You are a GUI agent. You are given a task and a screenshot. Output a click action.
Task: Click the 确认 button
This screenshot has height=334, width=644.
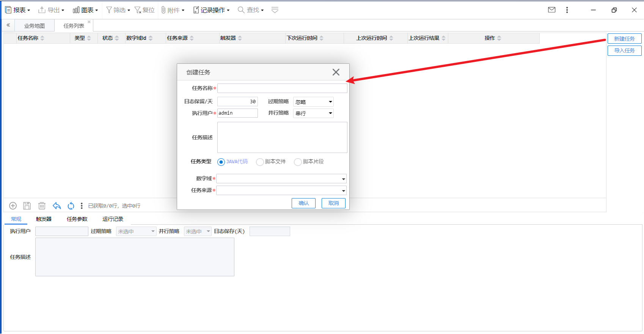(x=303, y=203)
